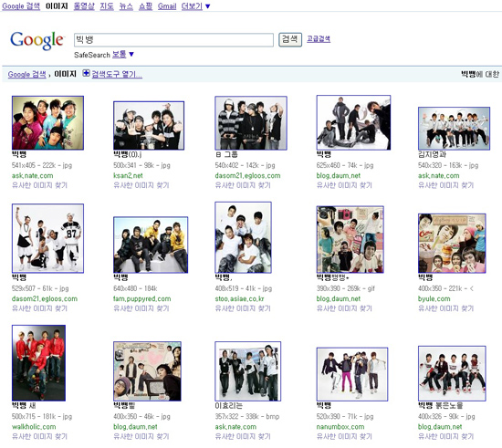Open Gmail from top navigation
The width and height of the screenshot is (502, 448).
tap(167, 6)
